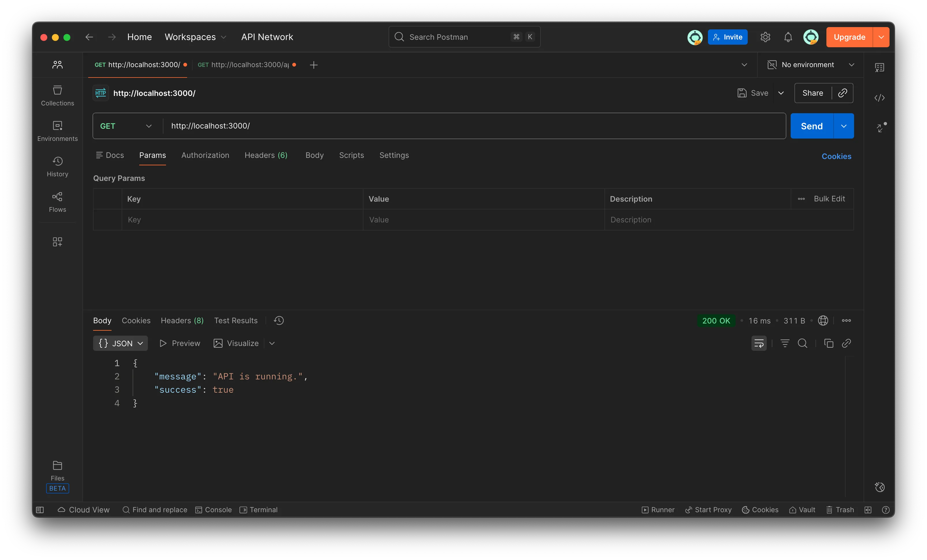Switch to the request Headers (6) tab
Viewport: 927px width, 560px height.
[265, 155]
